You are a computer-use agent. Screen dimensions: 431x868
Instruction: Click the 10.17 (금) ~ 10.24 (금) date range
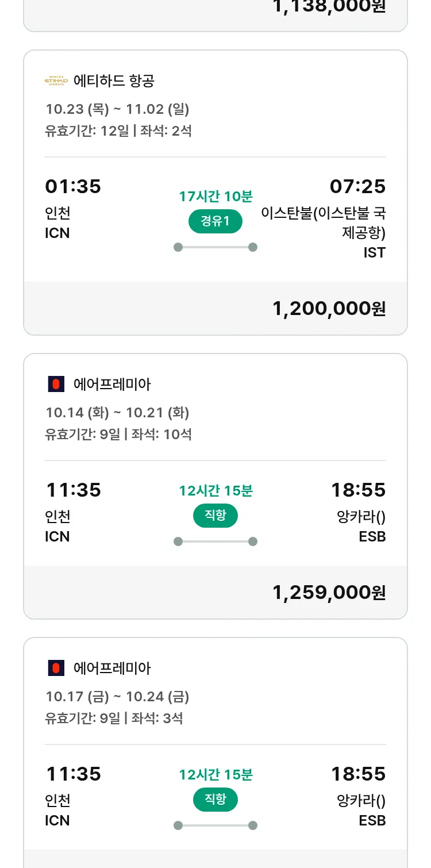point(117,697)
